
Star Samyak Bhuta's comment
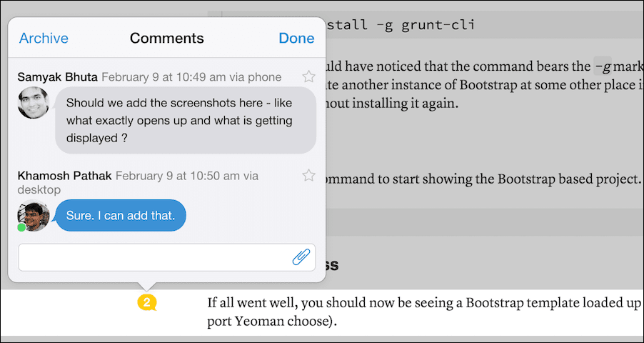308,76
